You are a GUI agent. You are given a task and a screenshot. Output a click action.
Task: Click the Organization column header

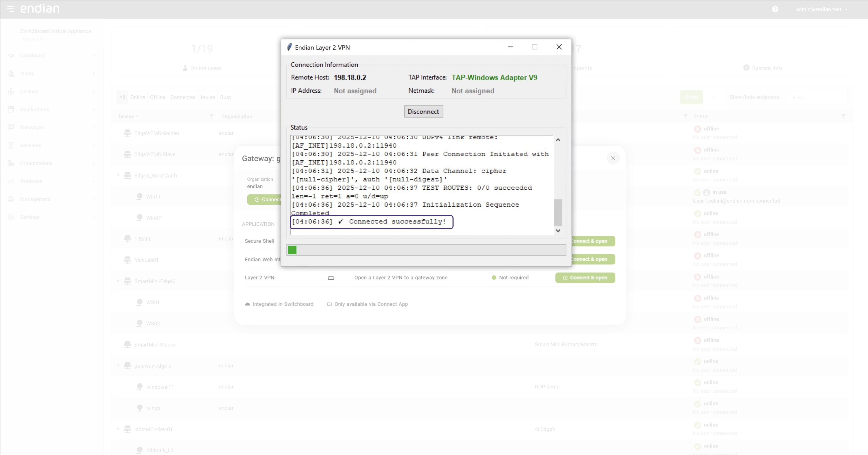[x=237, y=116]
